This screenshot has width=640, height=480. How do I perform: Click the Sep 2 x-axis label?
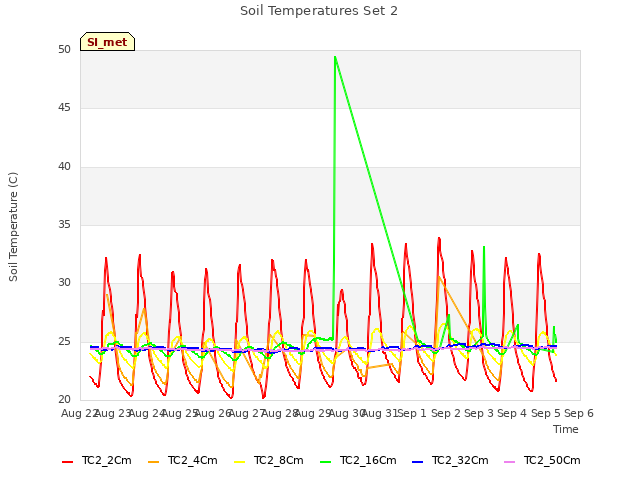(446, 413)
